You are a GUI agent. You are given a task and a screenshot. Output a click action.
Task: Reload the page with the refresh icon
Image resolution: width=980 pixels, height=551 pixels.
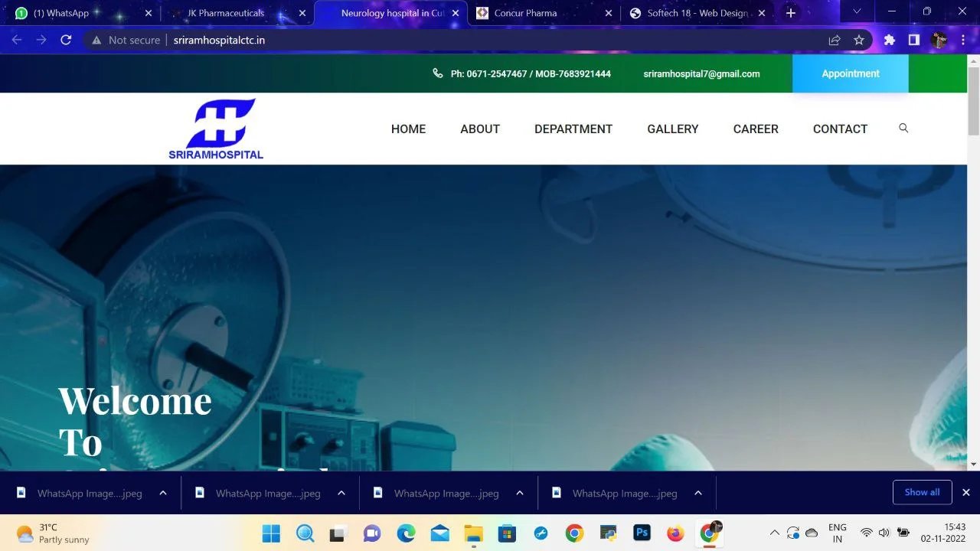(x=66, y=40)
